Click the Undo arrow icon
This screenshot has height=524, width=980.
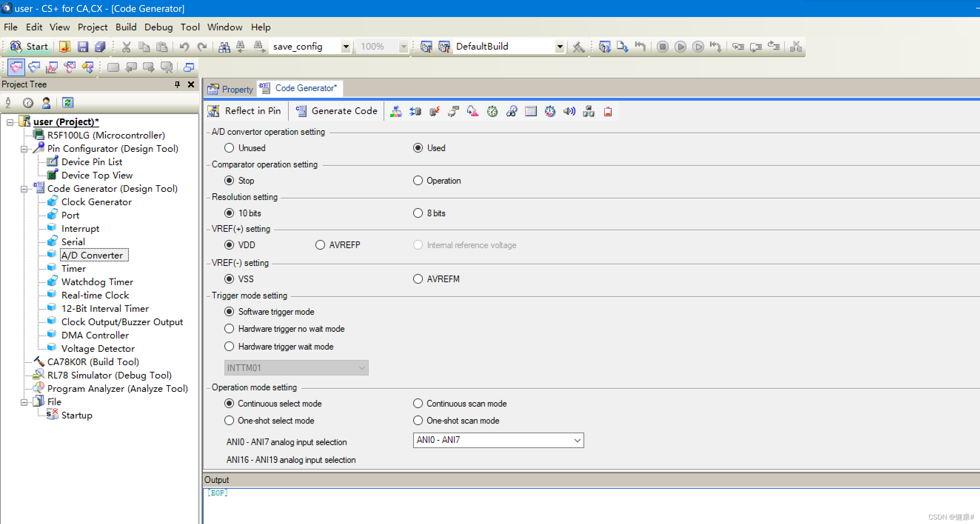(184, 47)
